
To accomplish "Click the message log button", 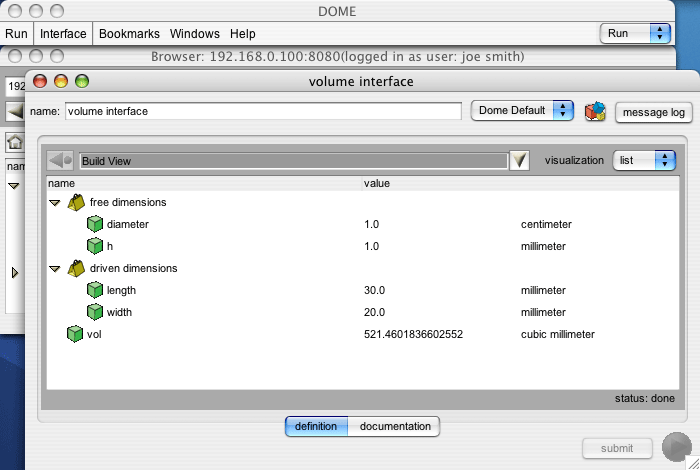I will click(654, 112).
